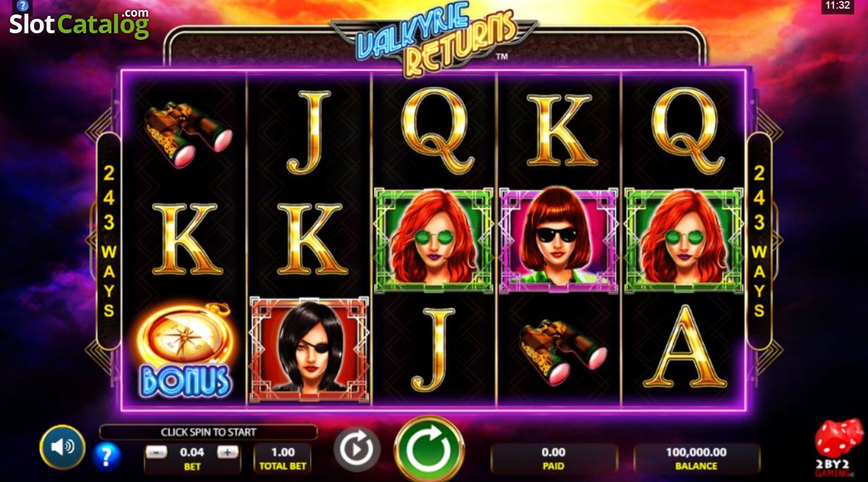Open the small help icon at top-left corner

22,5
